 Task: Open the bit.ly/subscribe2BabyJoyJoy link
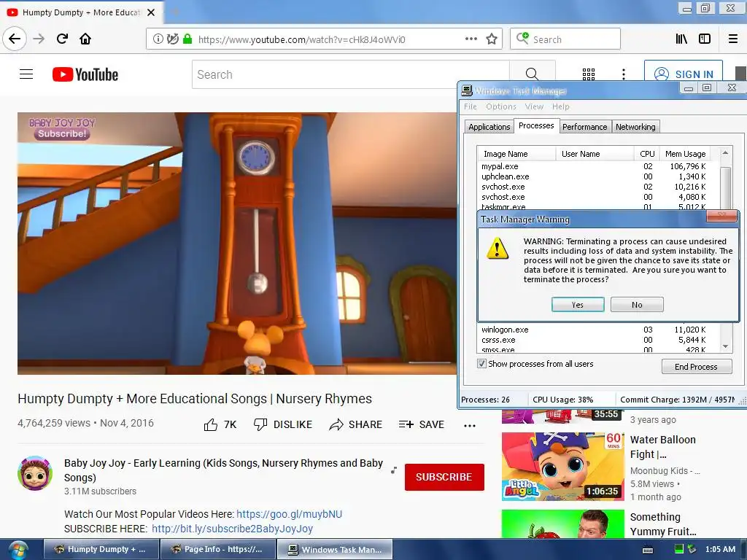coord(233,529)
